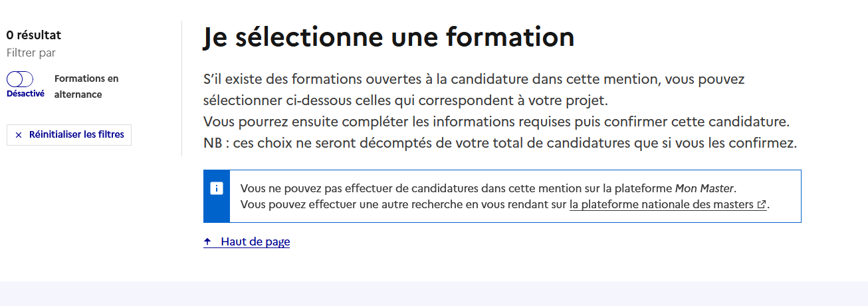The width and height of the screenshot is (868, 306).
Task: Click the 'Filtrer par' label
Action: click(x=31, y=53)
